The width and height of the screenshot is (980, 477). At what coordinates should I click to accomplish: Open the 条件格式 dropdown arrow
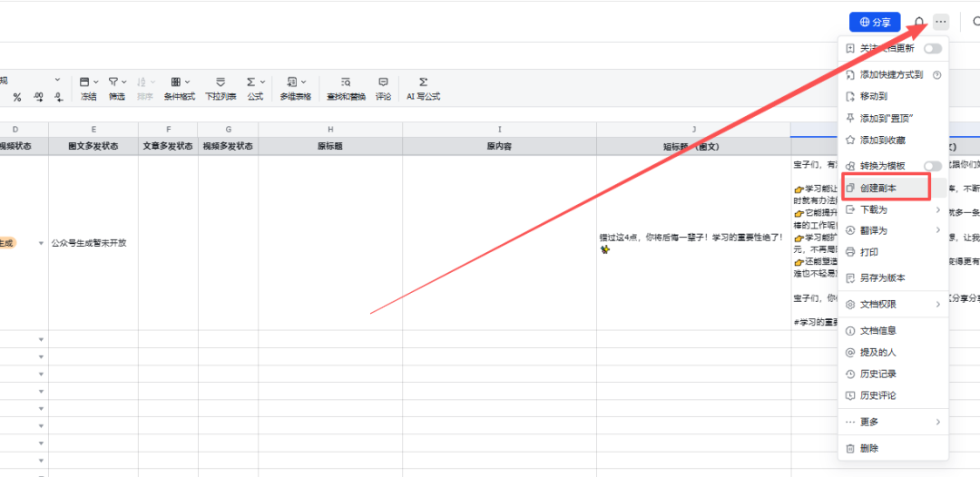pos(188,82)
